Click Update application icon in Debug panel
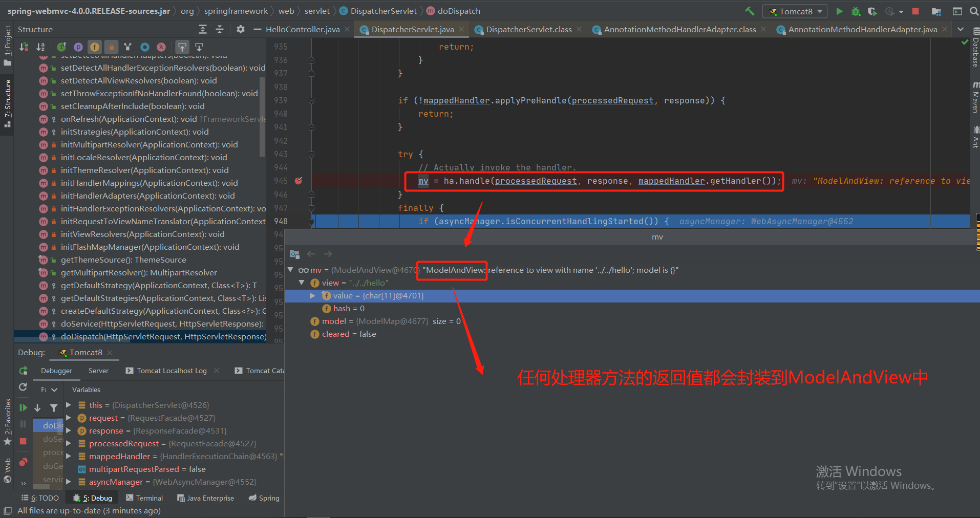 click(23, 387)
